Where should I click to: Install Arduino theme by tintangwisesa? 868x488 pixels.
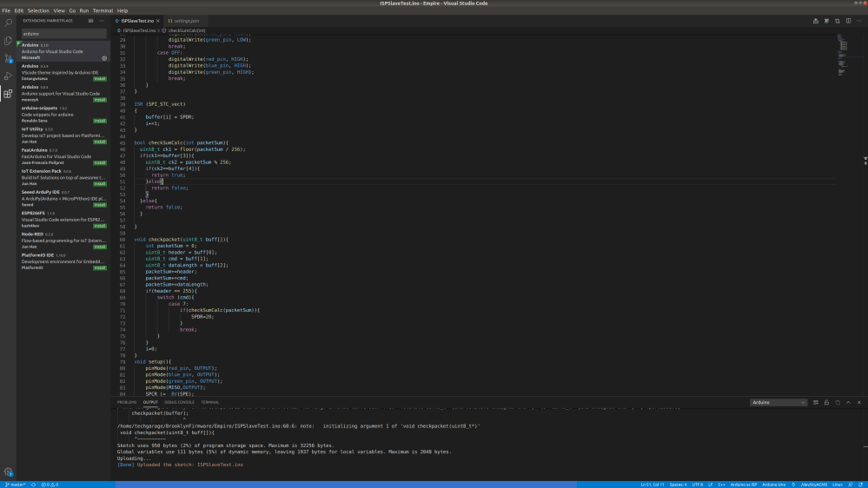coord(100,78)
